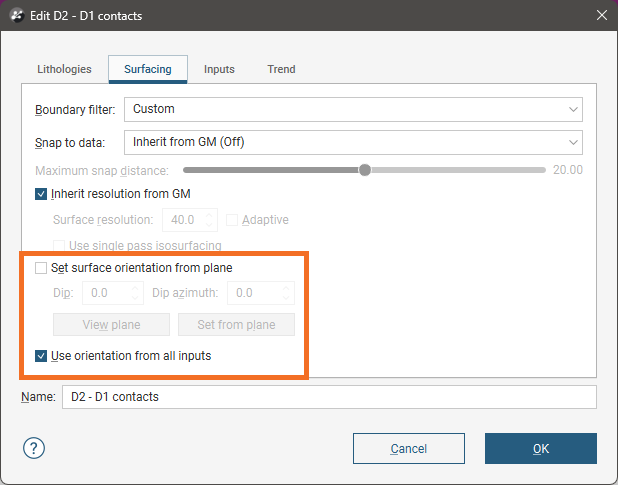Image resolution: width=618 pixels, height=485 pixels.
Task: Select the Surfacing tab
Action: tap(148, 69)
